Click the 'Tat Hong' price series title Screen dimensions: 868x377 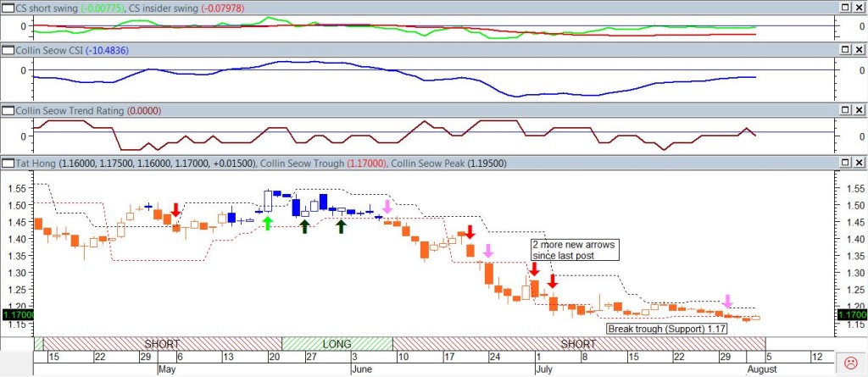[36, 164]
